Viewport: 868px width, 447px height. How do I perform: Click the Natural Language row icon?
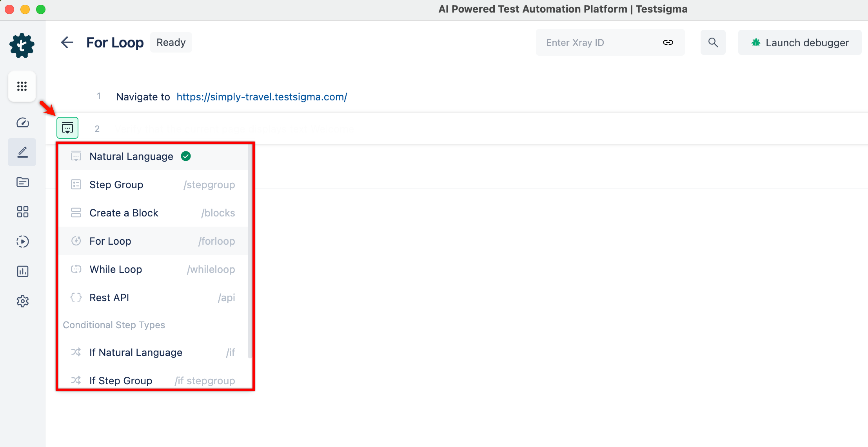[76, 156]
